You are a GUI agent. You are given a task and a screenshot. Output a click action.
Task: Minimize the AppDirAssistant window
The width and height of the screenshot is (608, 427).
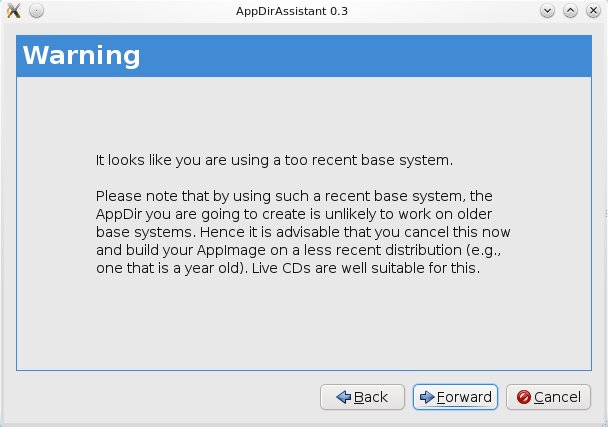(548, 11)
